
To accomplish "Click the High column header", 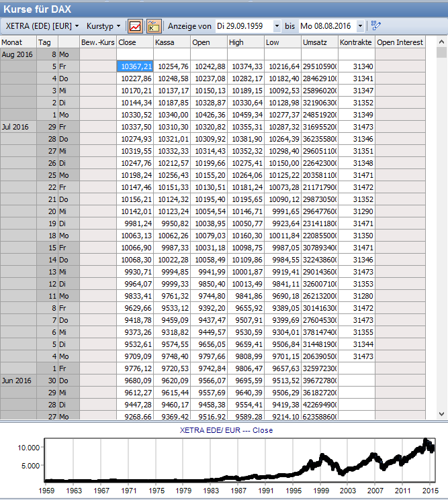I will 245,42.
